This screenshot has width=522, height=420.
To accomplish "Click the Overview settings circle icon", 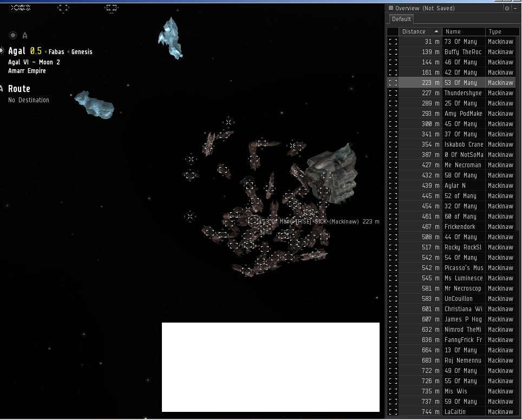I will tap(507, 8).
